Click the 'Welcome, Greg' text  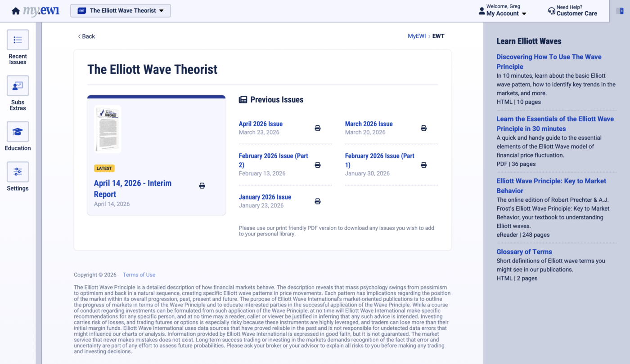503,7
